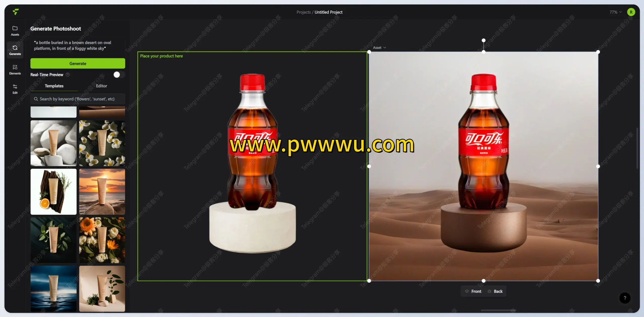Click the Generate button

click(77, 63)
